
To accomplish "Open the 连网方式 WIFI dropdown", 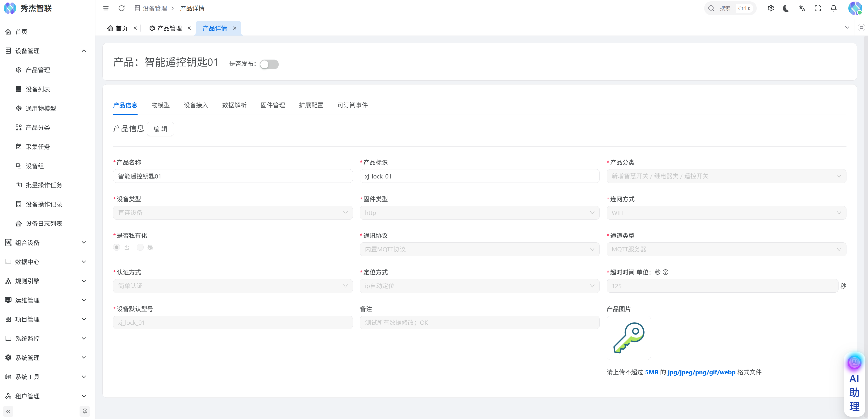I will click(x=726, y=213).
